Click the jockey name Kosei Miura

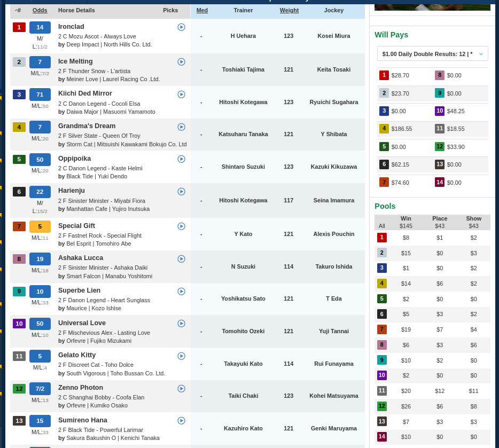pos(333,36)
